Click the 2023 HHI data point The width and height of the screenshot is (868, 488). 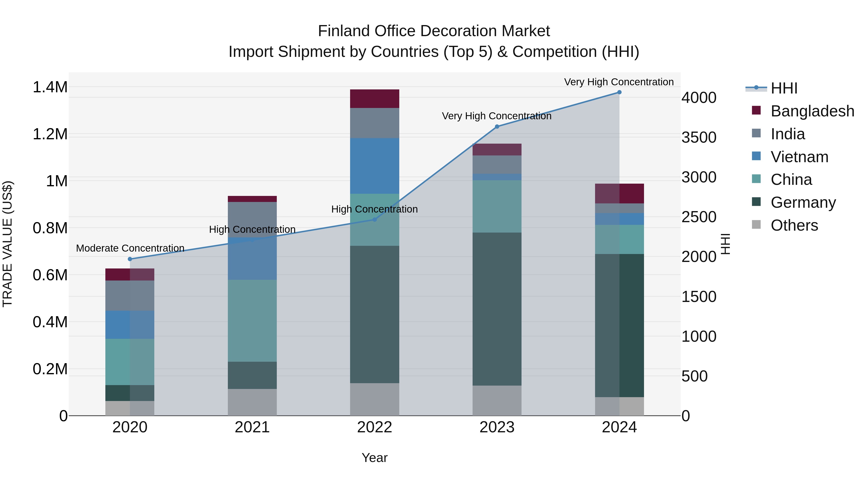(497, 127)
